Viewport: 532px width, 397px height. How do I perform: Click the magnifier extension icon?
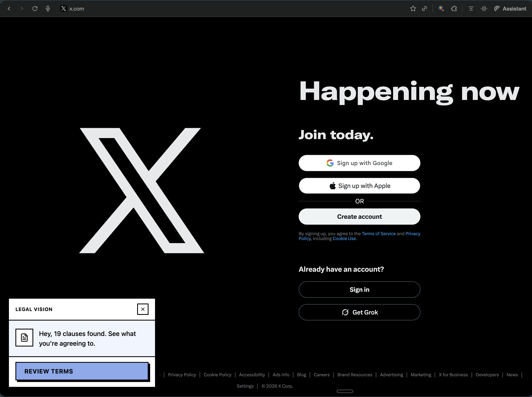(441, 9)
